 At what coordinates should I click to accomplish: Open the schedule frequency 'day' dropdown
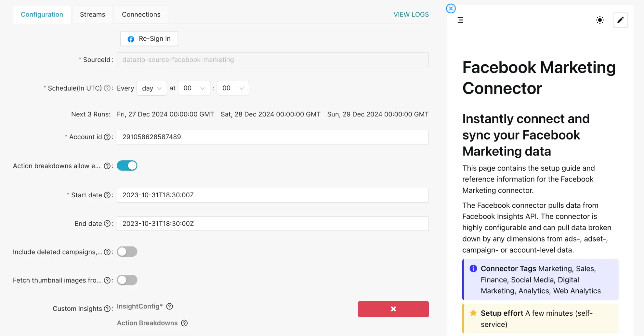[x=152, y=88]
